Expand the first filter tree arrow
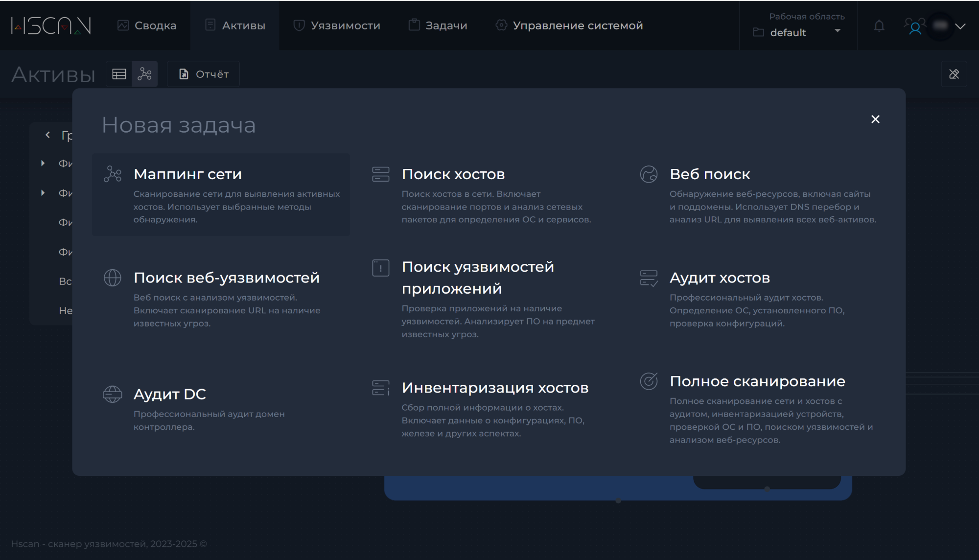This screenshot has height=560, width=979. point(43,163)
